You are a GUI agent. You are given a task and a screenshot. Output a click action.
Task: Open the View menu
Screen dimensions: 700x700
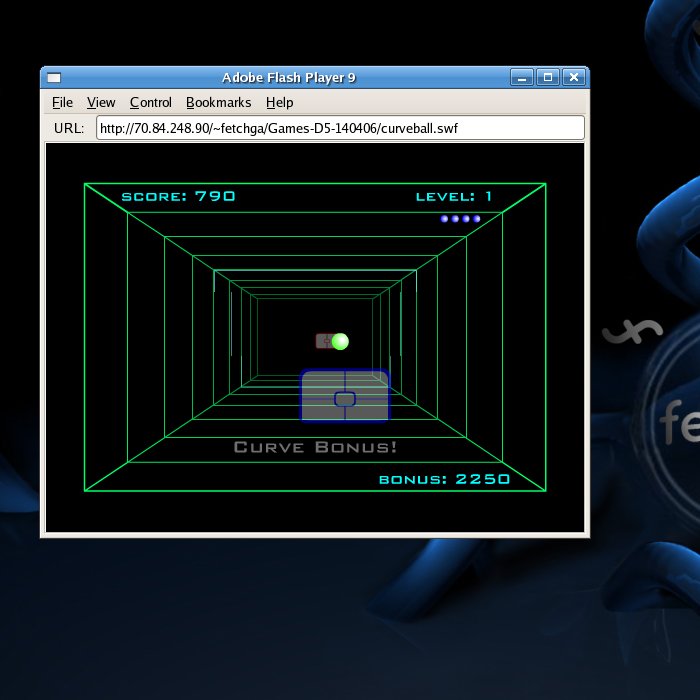click(x=101, y=103)
